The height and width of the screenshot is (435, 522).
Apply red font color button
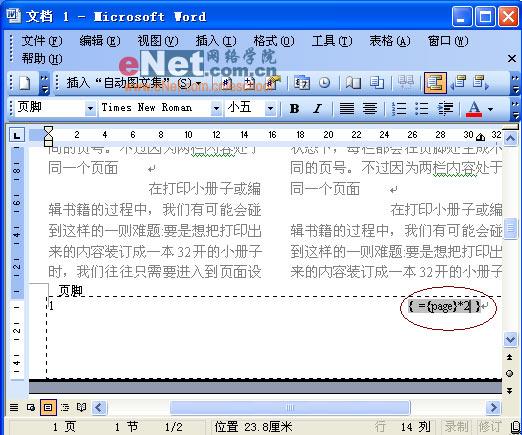pyautogui.click(x=474, y=109)
